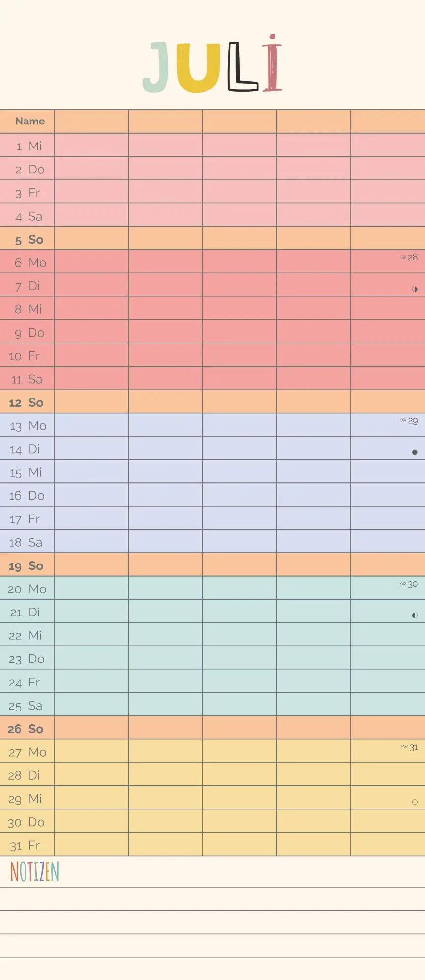Click the KW 30 week label

tap(408, 584)
